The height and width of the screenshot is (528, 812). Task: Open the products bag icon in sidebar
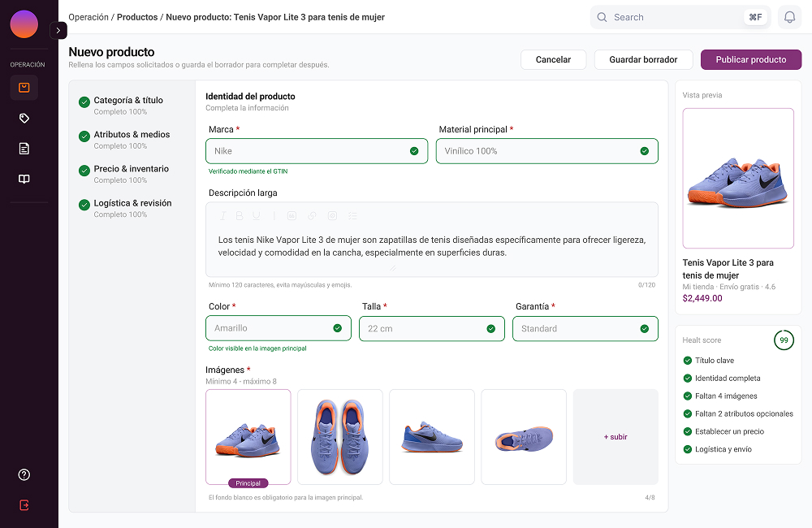point(24,88)
